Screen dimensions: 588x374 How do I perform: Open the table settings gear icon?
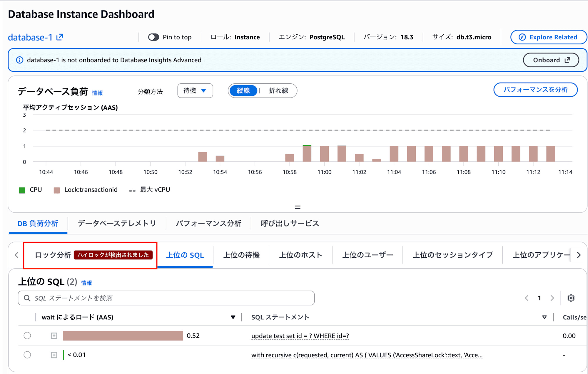click(x=571, y=298)
